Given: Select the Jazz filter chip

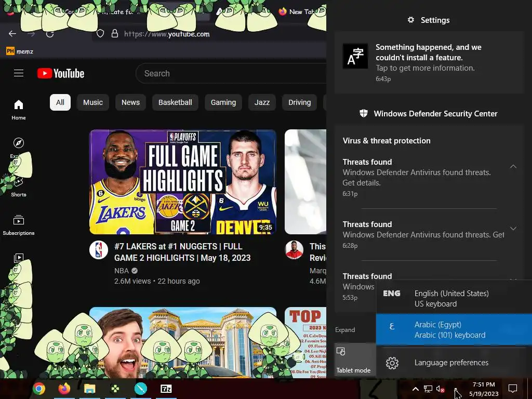Looking at the screenshot, I should [x=262, y=102].
